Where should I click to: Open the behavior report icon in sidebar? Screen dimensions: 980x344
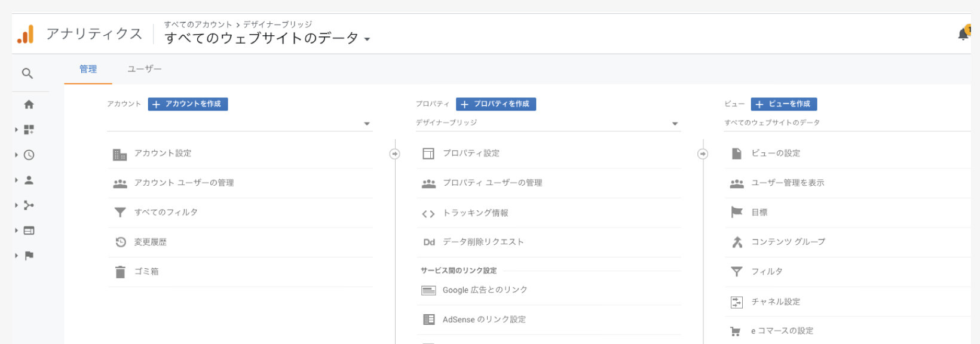click(x=29, y=231)
